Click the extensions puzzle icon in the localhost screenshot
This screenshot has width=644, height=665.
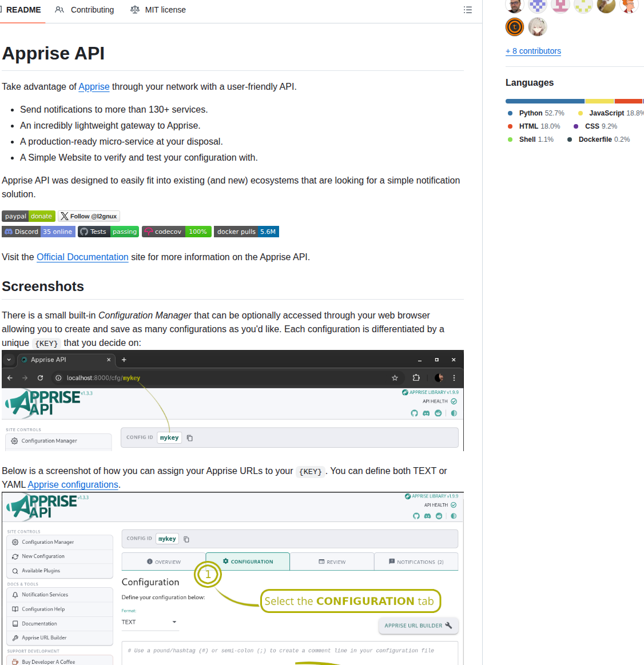point(416,378)
